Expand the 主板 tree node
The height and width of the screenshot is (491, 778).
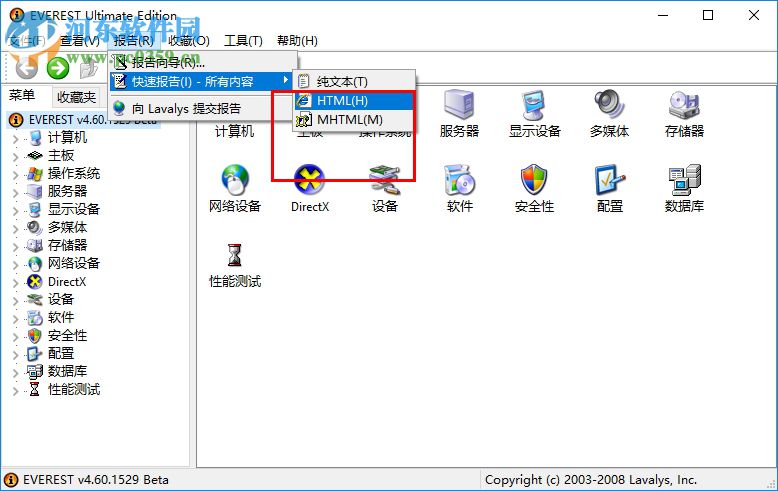[15, 157]
